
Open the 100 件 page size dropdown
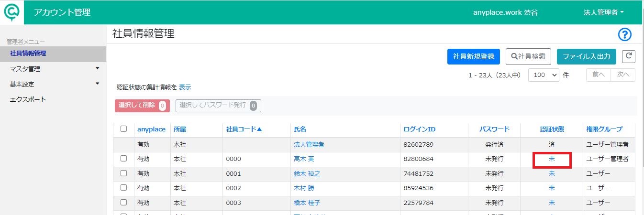click(544, 75)
